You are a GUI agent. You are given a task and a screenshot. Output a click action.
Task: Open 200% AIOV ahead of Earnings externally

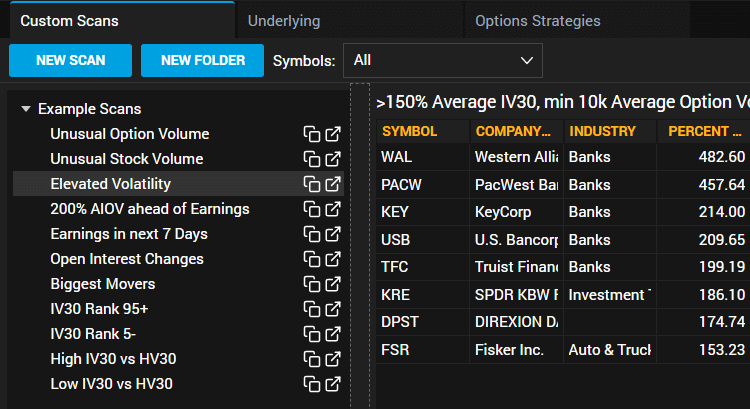333,209
